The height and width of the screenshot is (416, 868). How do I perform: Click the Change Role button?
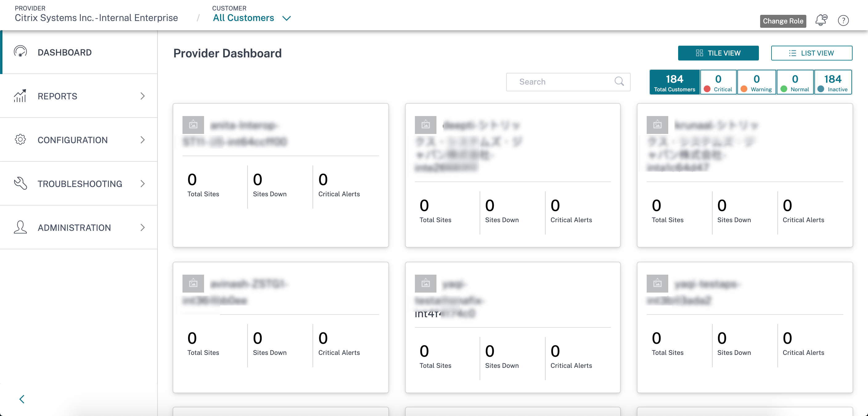tap(783, 21)
